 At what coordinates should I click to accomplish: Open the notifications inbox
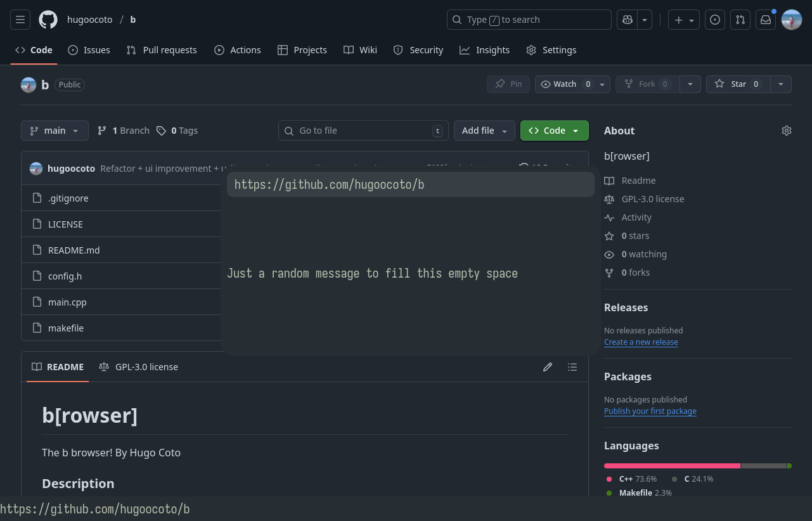[766, 20]
